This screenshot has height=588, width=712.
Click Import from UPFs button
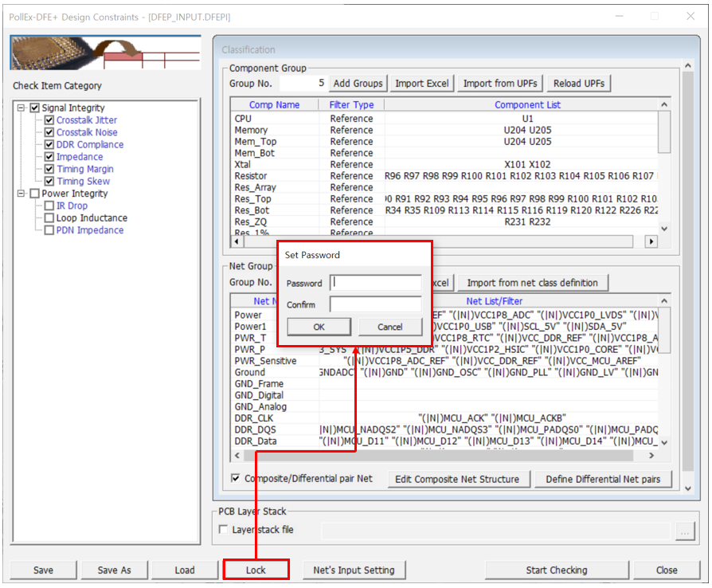500,84
